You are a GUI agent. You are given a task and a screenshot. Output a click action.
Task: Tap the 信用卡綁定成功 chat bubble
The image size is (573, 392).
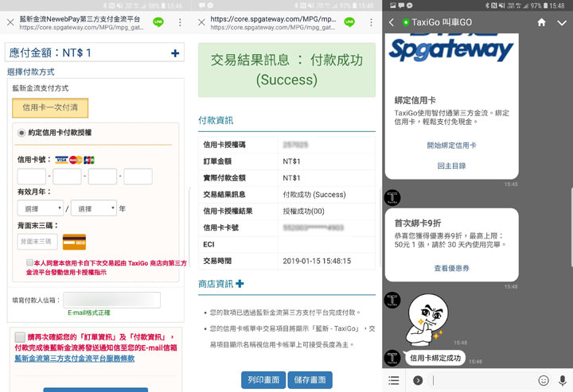[435, 358]
